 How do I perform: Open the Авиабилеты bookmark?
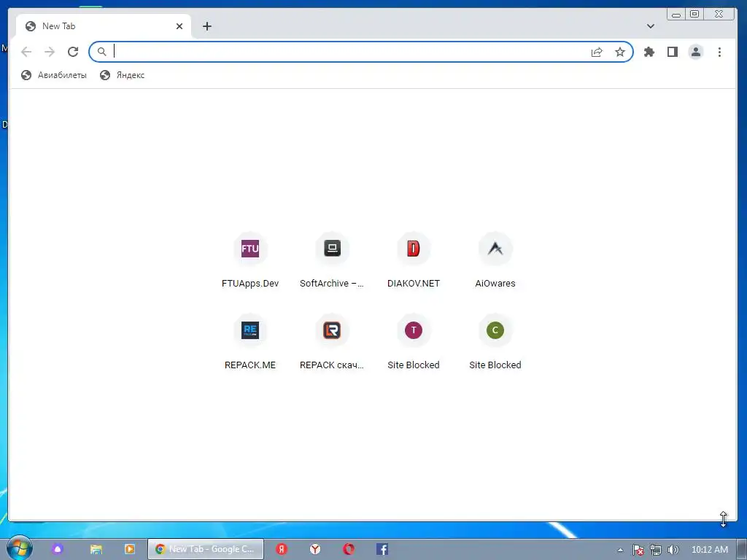[x=54, y=75]
